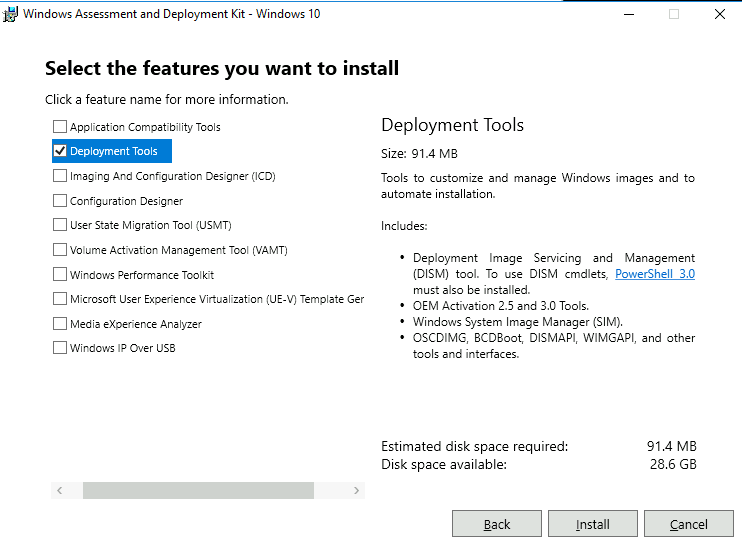Check the Windows Performance Toolkit box

(x=60, y=275)
